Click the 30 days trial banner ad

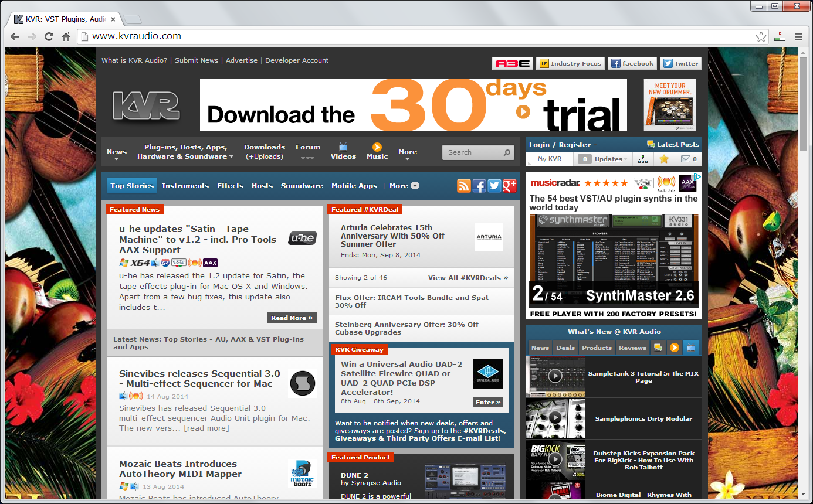414,105
